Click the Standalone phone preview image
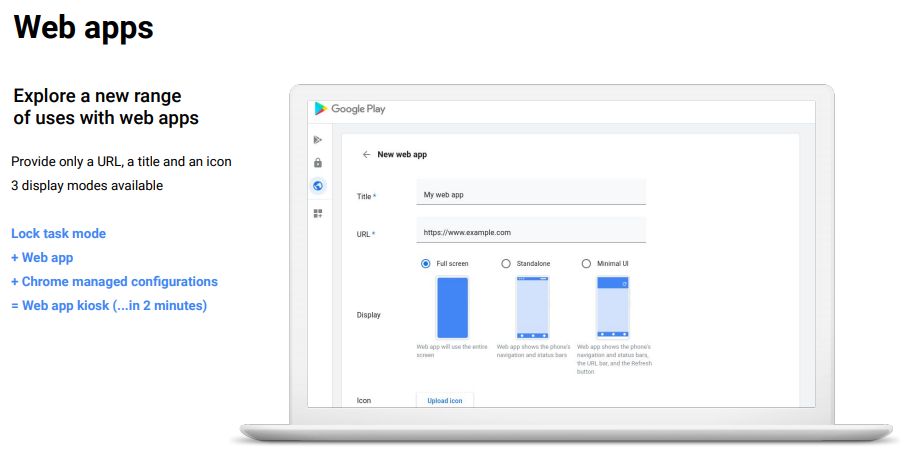The width and height of the screenshot is (909, 458). [532, 308]
